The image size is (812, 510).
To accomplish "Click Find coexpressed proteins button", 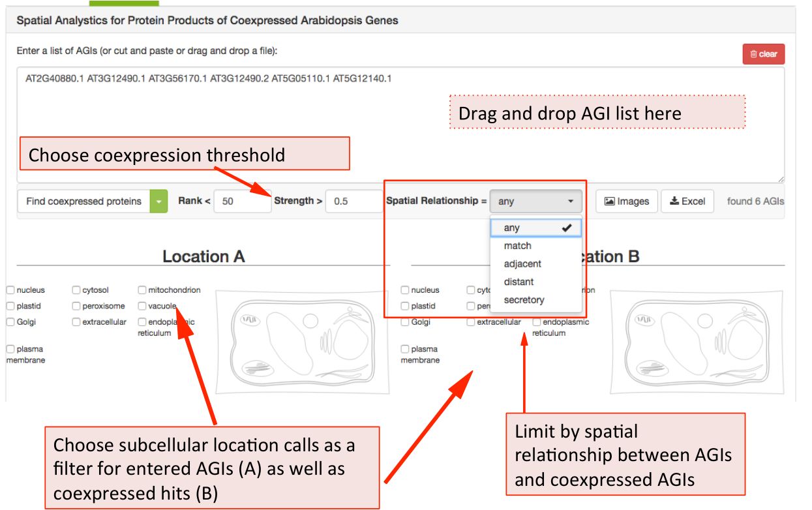I will pos(83,202).
